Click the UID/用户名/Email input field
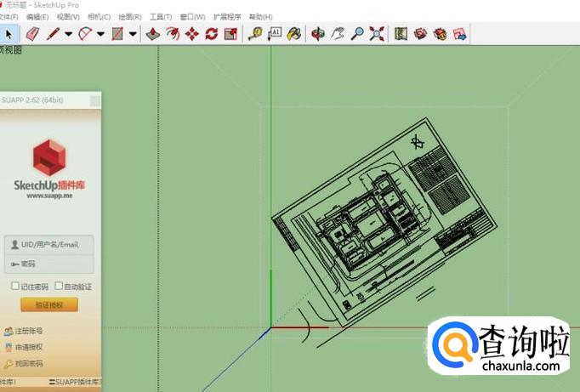The image size is (580, 392). (x=49, y=244)
